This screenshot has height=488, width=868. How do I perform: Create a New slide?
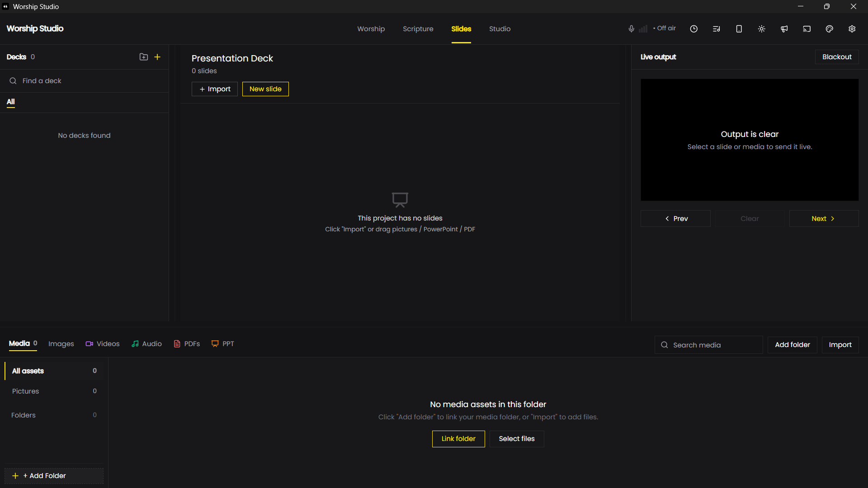(265, 89)
